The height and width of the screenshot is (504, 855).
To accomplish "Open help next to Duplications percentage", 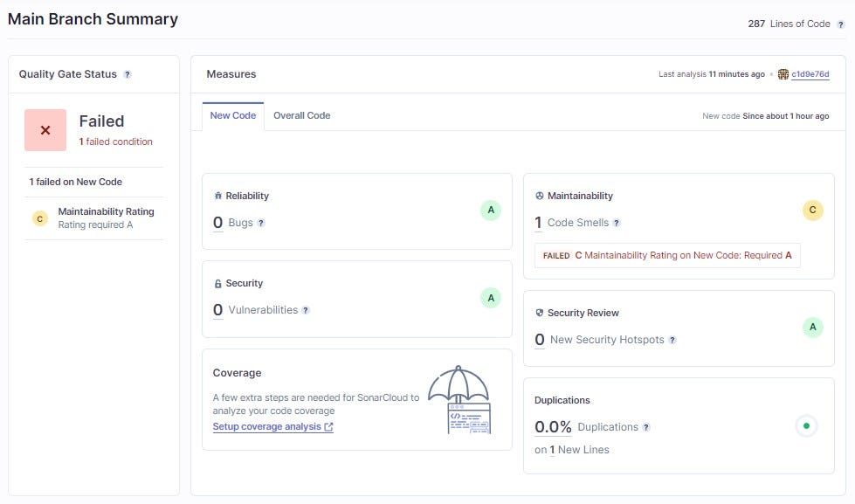I will (x=646, y=428).
